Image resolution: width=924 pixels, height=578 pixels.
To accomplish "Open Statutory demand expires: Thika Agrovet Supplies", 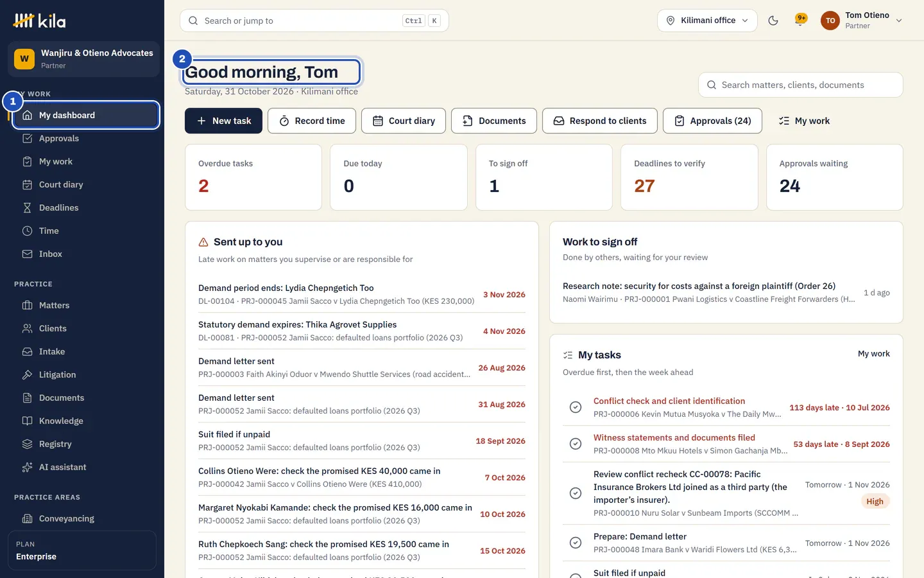I will coord(362,331).
